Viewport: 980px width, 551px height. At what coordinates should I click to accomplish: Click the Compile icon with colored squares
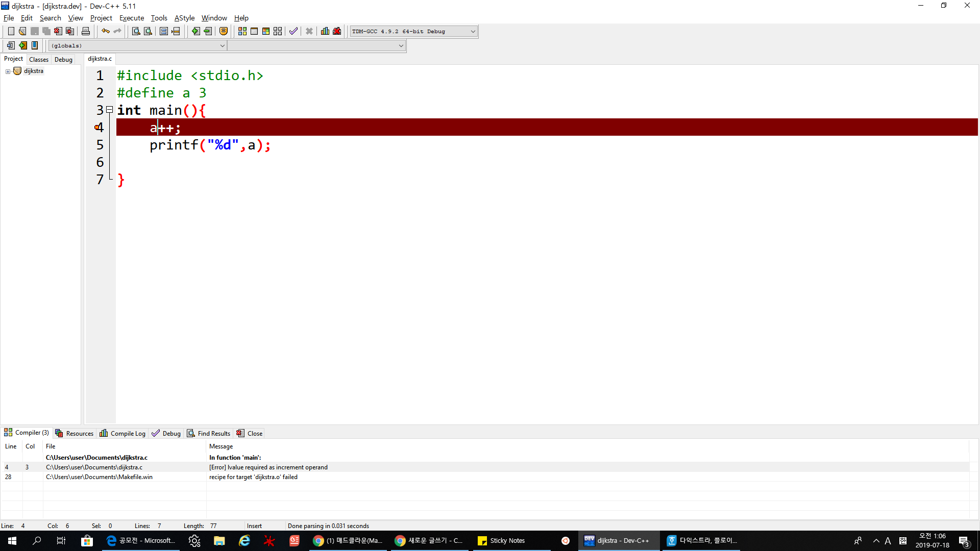[242, 31]
